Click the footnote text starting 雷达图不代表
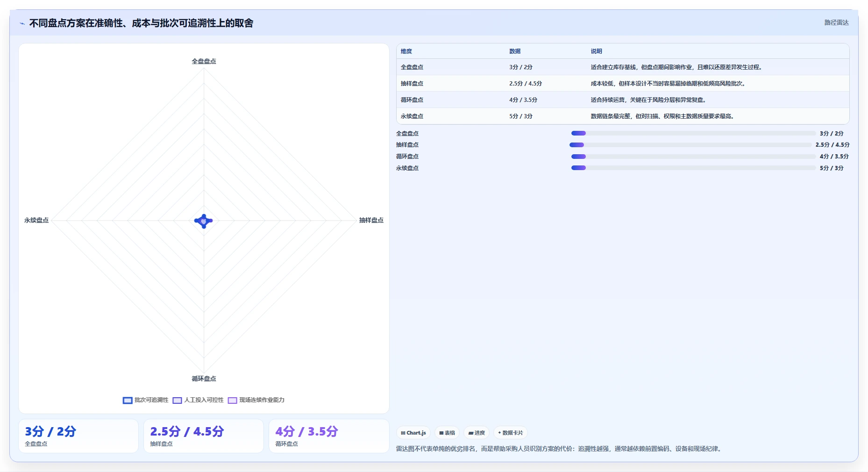 [x=560, y=449]
